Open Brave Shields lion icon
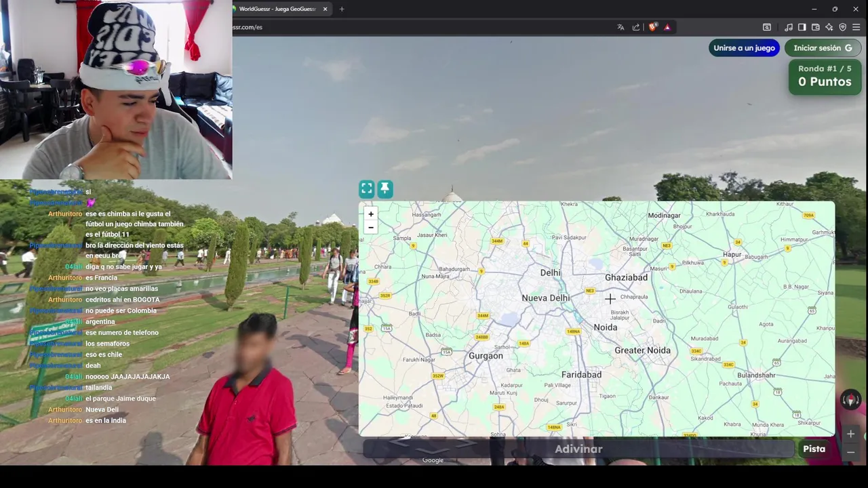This screenshot has height=488, width=868. [652, 27]
